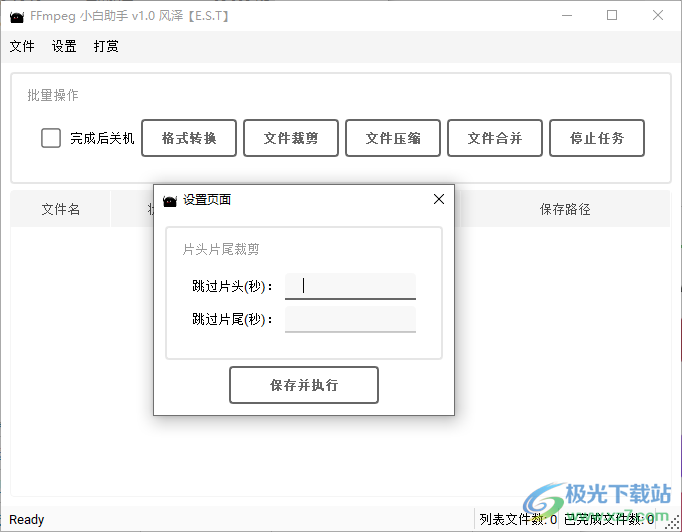Click the 文件裁剪 button

291,138
